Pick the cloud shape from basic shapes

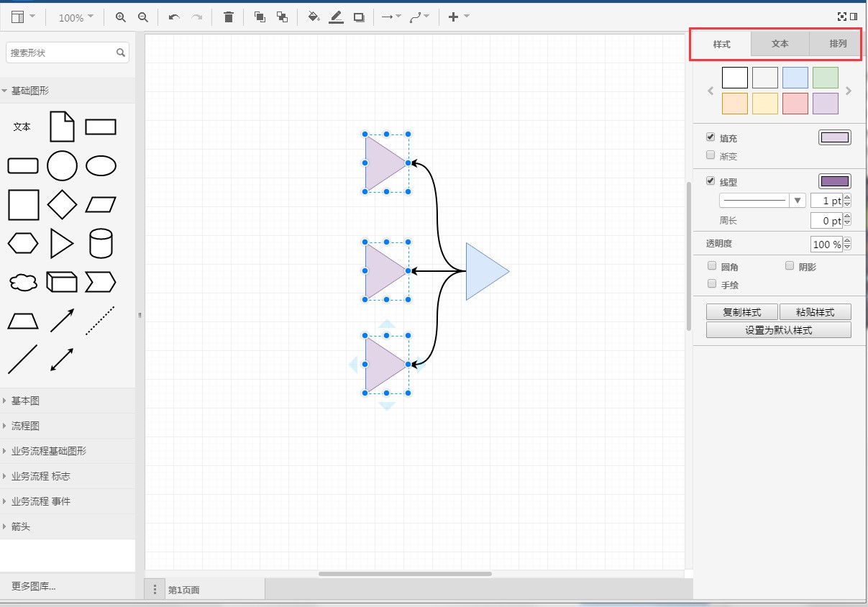(23, 283)
